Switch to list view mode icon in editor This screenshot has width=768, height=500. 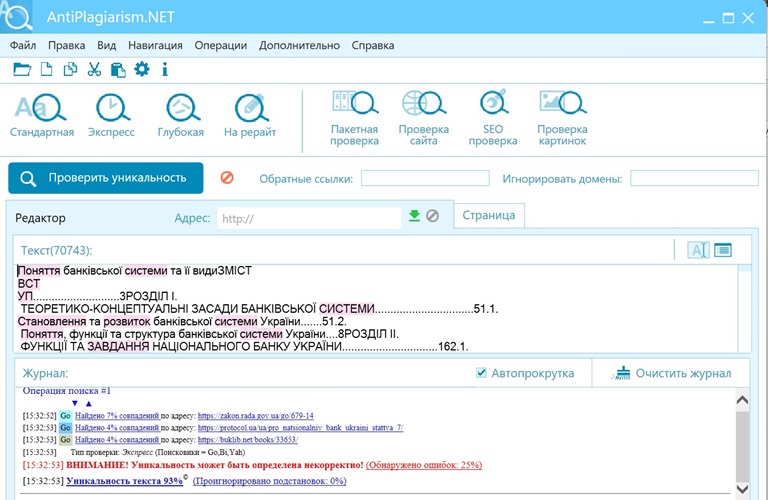pyautogui.click(x=723, y=250)
